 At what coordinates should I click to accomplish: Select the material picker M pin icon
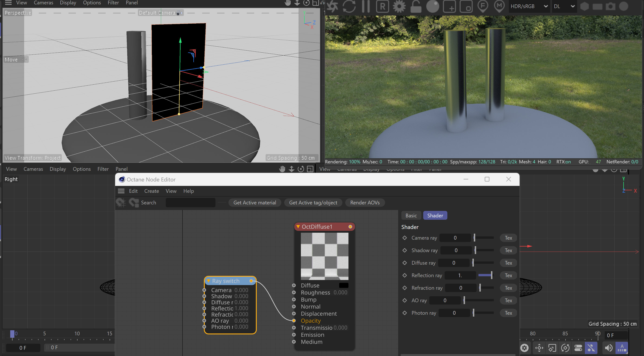coord(499,6)
